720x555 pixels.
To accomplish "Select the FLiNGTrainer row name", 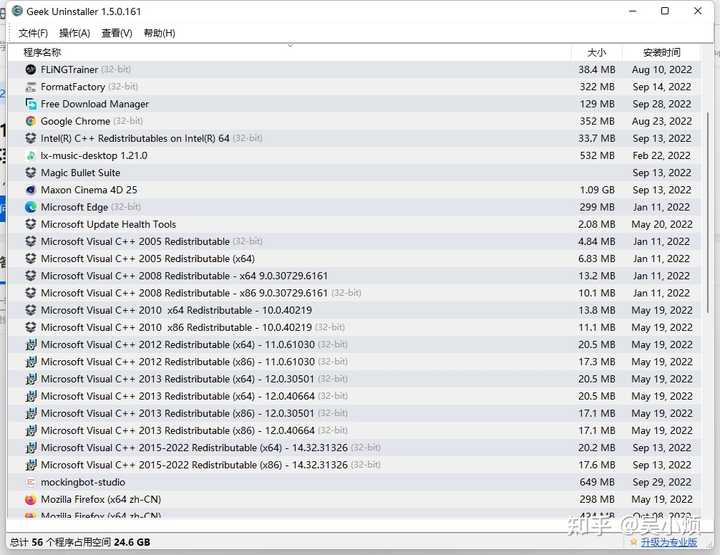I will coord(69,70).
